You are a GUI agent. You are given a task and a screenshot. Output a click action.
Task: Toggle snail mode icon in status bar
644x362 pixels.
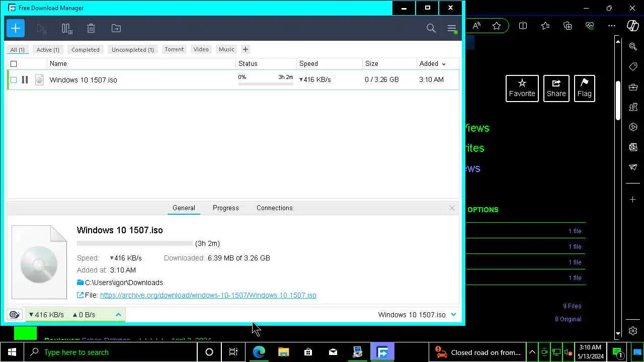[x=15, y=315]
